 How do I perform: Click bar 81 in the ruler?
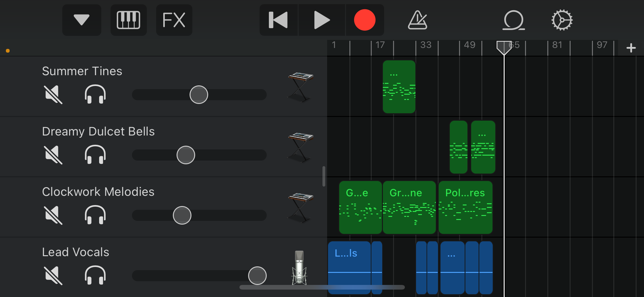point(557,45)
